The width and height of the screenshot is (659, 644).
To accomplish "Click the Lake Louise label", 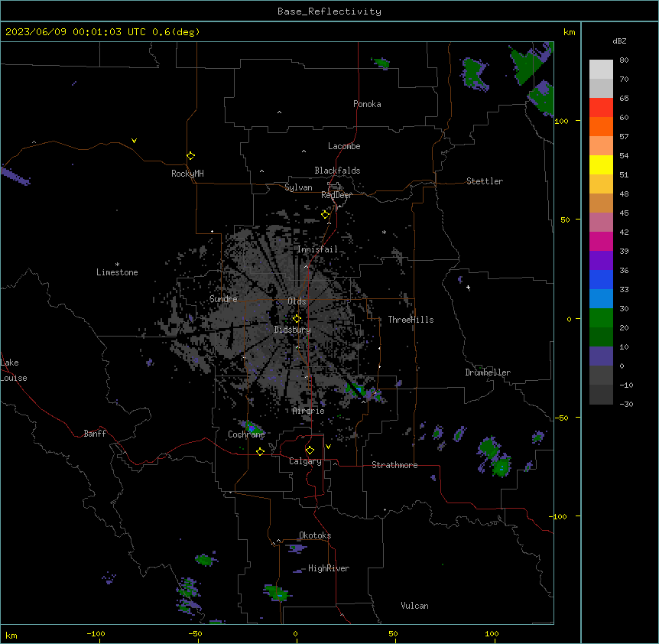I will click(14, 370).
